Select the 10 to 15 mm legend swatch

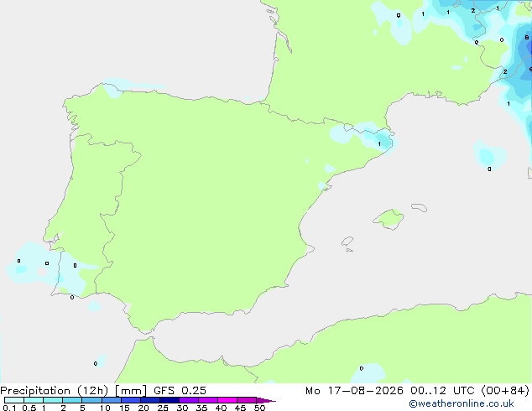pos(112,400)
